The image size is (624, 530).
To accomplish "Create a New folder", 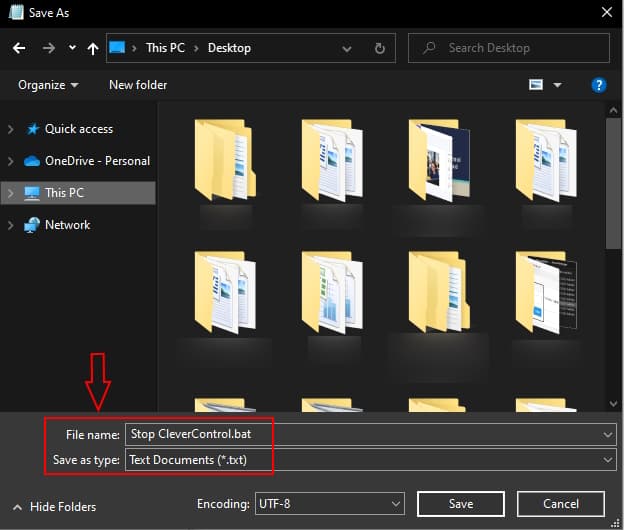I will click(138, 85).
